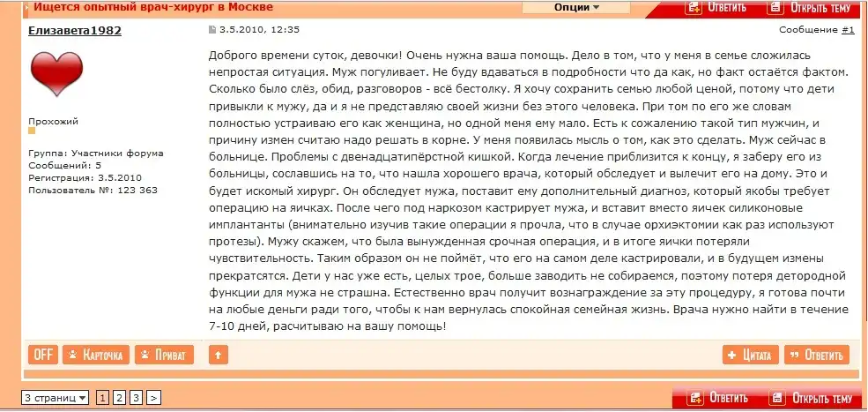This screenshot has height=412, width=868.
Task: Click Сообщений: 5 text
Action: click(x=64, y=165)
